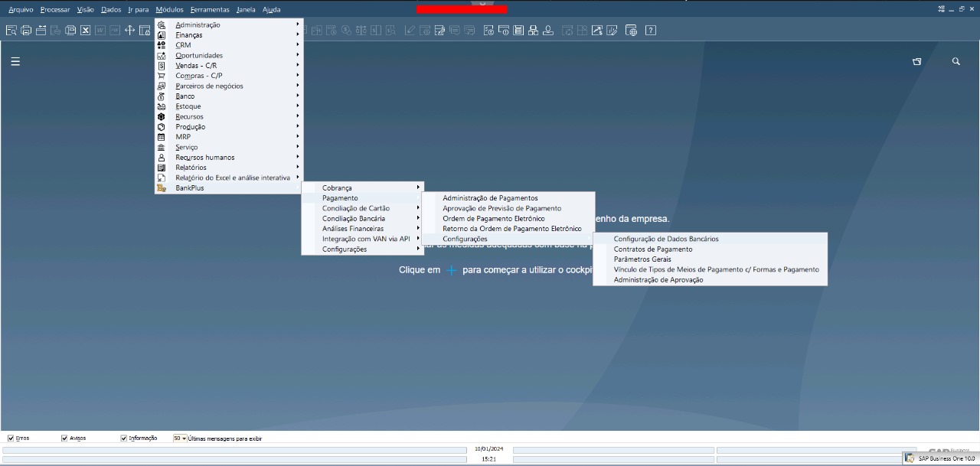Click the Export to PDF toolbar icon
The height and width of the screenshot is (466, 980).
pos(115,31)
